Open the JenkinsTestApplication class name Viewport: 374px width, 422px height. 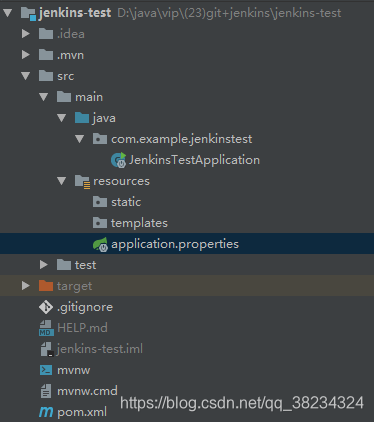tap(194, 160)
